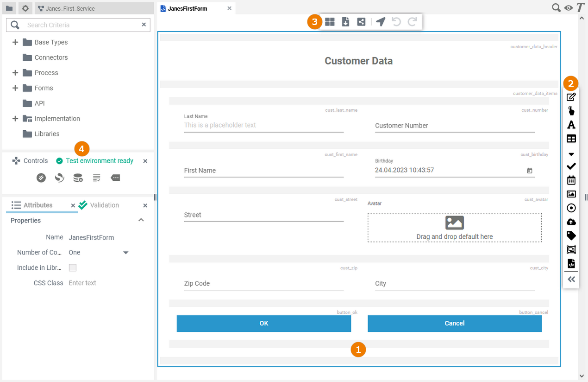Select the tag element icon in the sidebar

point(571,236)
